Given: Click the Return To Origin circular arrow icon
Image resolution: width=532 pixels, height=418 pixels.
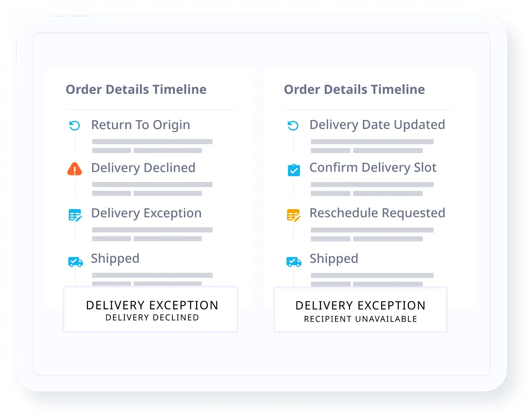Looking at the screenshot, I should (x=74, y=125).
